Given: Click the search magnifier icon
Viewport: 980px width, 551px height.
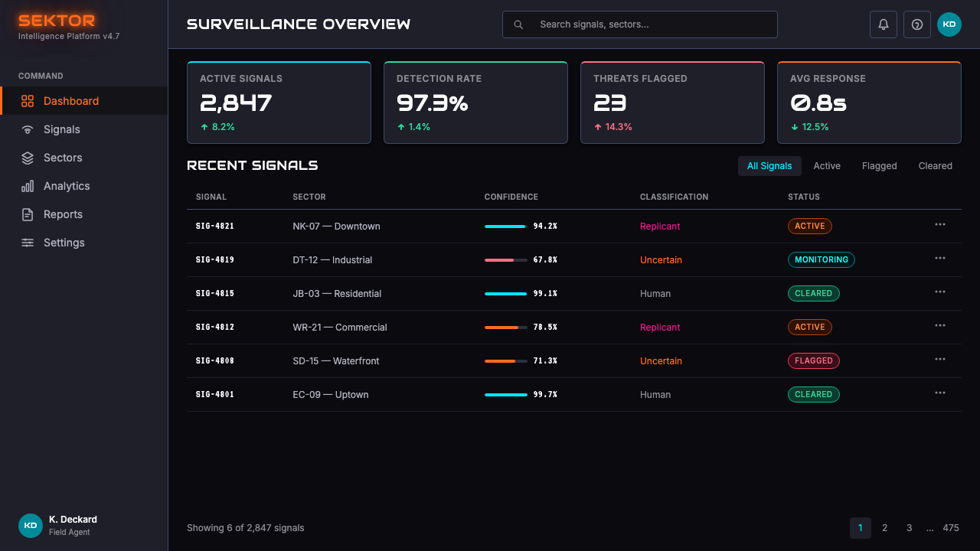Looking at the screenshot, I should (x=518, y=24).
